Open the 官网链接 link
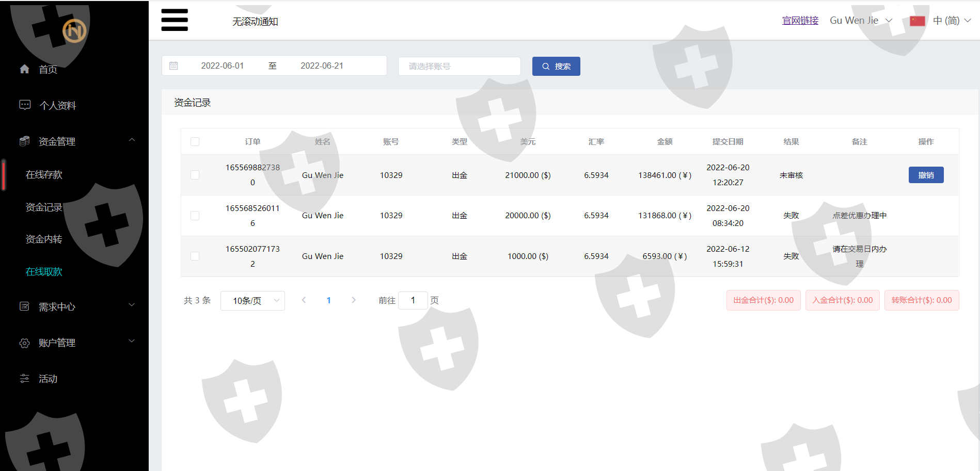Image resolution: width=980 pixels, height=471 pixels. (800, 21)
